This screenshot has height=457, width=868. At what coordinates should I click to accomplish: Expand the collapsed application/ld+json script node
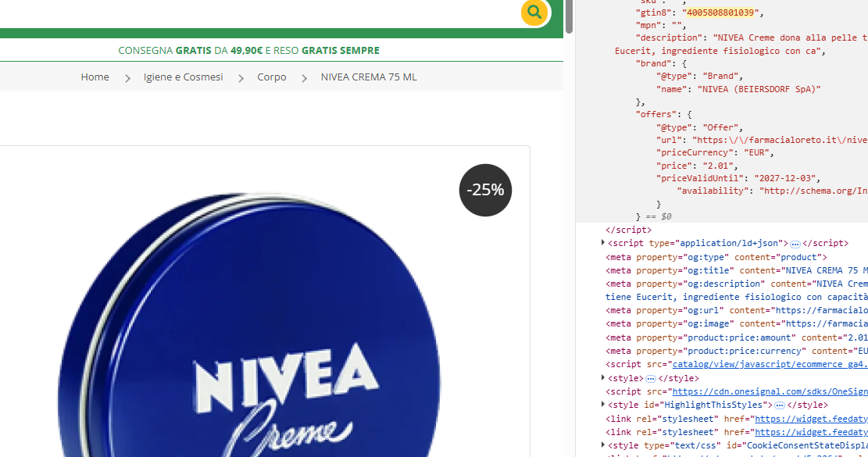coord(603,243)
